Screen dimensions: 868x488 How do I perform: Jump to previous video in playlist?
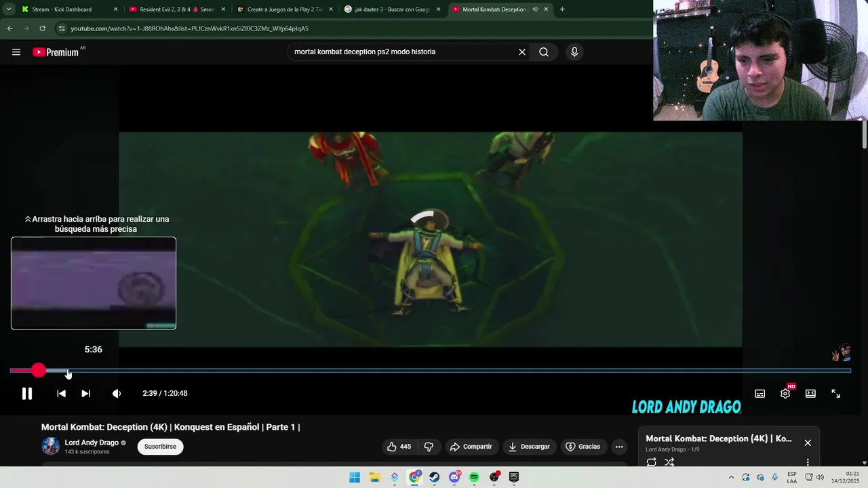(x=61, y=393)
